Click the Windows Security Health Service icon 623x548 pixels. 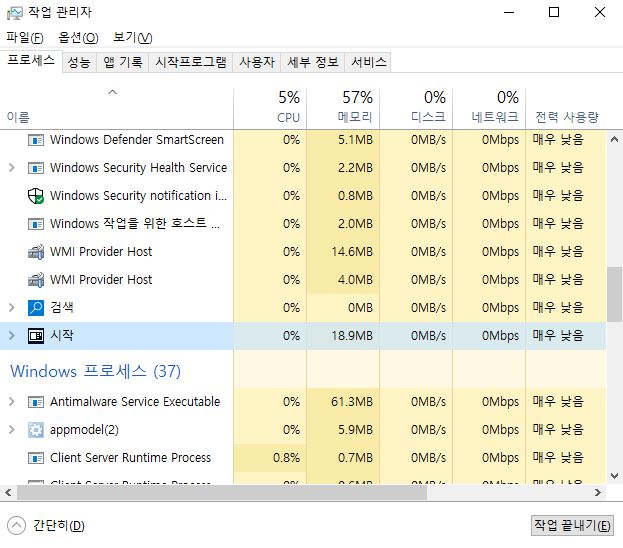pos(36,168)
